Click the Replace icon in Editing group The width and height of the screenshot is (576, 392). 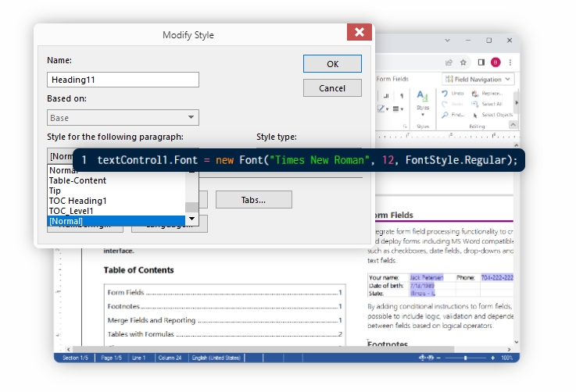click(475, 94)
